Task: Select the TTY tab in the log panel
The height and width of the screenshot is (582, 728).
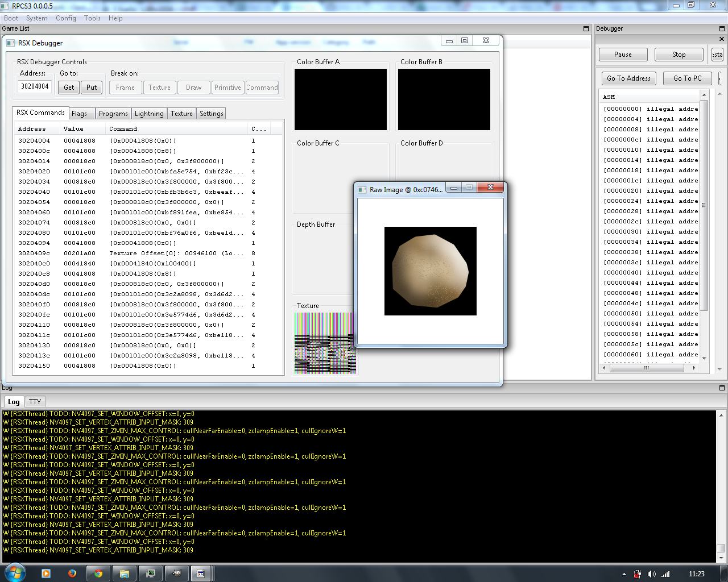Action: tap(35, 402)
